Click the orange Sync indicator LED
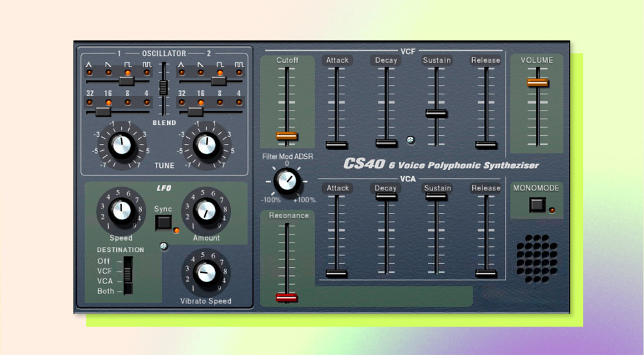This screenshot has height=355, width=644. tap(176, 231)
